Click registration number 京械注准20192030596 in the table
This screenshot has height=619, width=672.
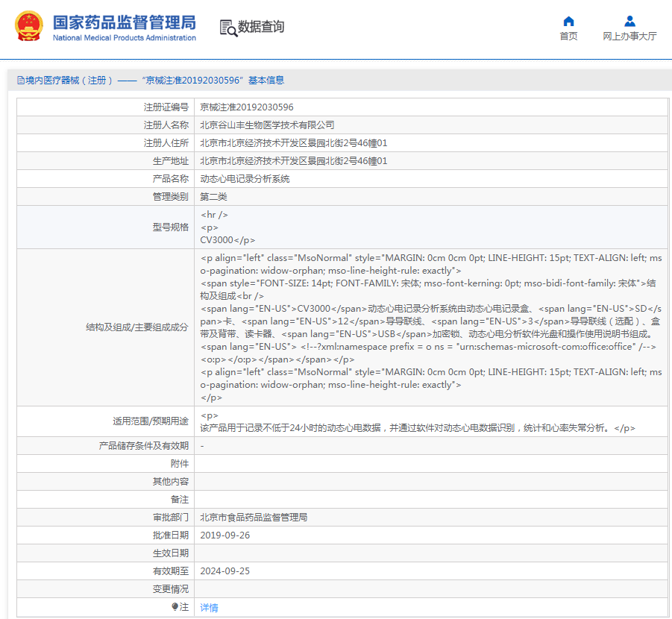[x=246, y=107]
